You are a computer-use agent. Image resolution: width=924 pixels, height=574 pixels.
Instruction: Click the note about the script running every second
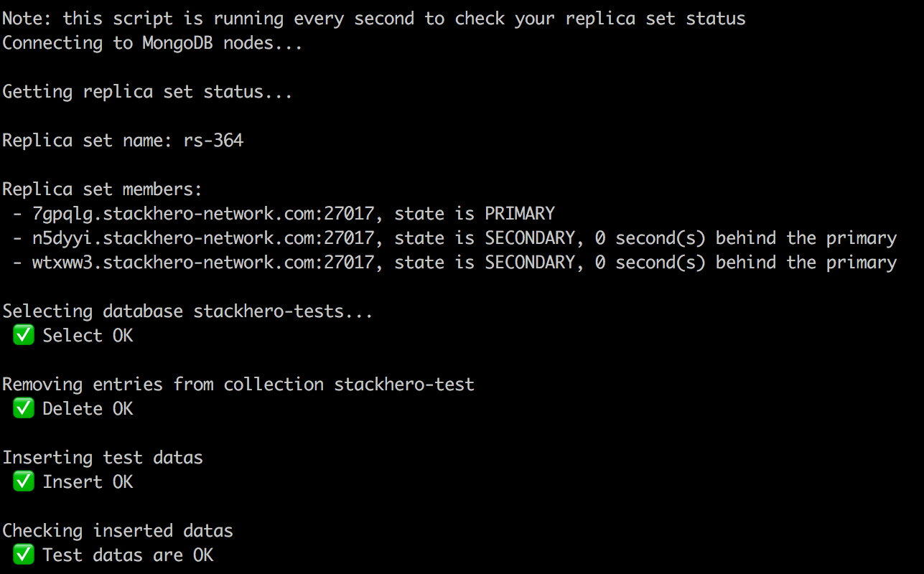[x=373, y=19]
